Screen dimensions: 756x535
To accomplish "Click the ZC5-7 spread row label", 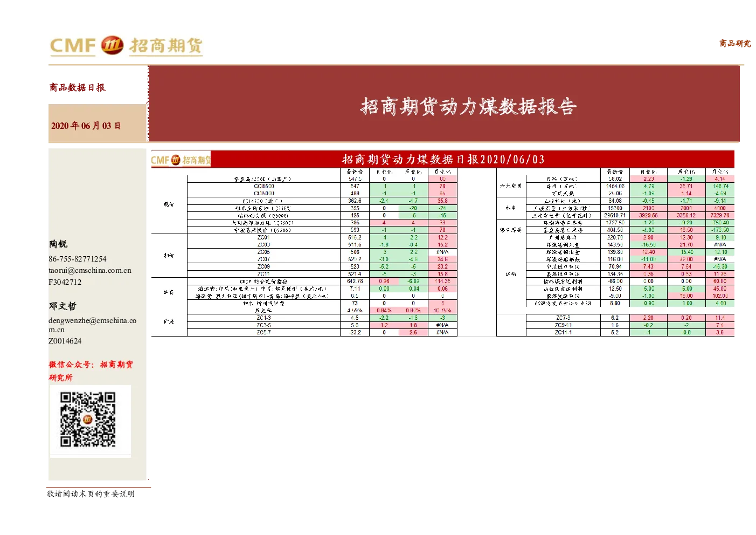I will [263, 332].
